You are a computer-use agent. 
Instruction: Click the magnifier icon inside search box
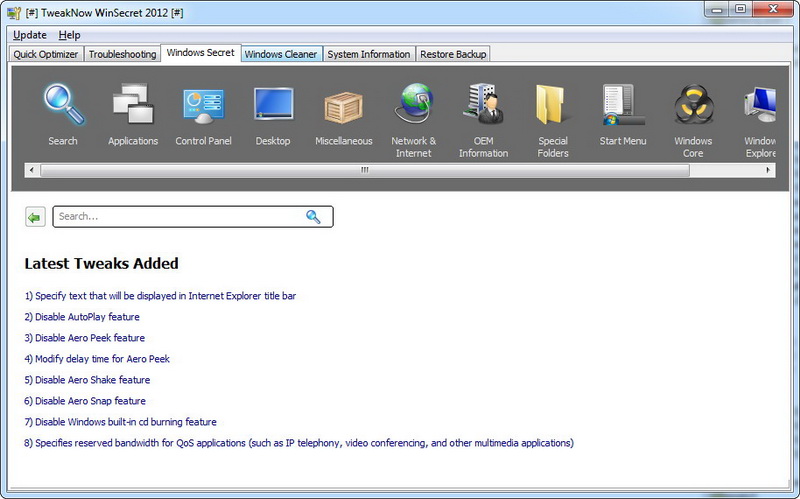pos(313,217)
